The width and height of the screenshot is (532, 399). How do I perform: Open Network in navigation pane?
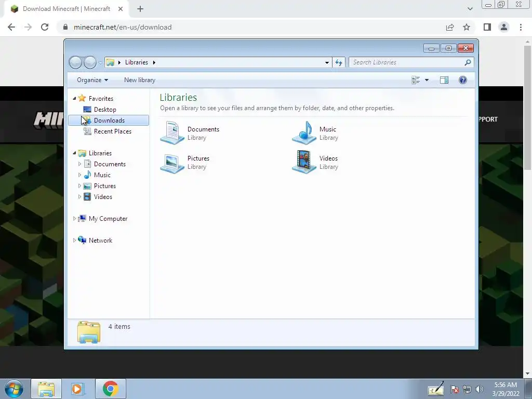[100, 240]
